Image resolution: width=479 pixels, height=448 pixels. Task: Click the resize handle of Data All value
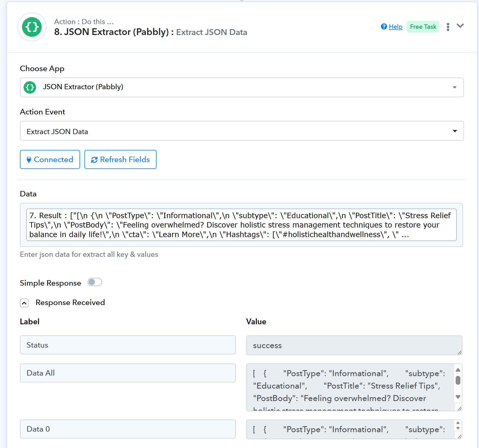pos(460,408)
